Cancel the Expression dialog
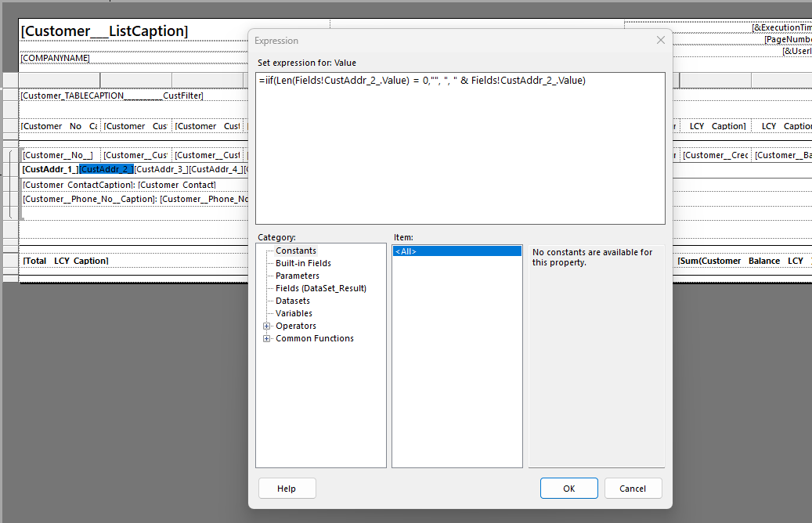Screen dimensions: 812x523 click(633, 488)
